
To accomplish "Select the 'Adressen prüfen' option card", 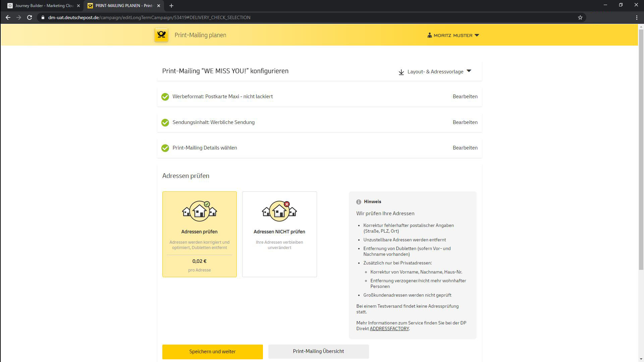I will 199,234.
